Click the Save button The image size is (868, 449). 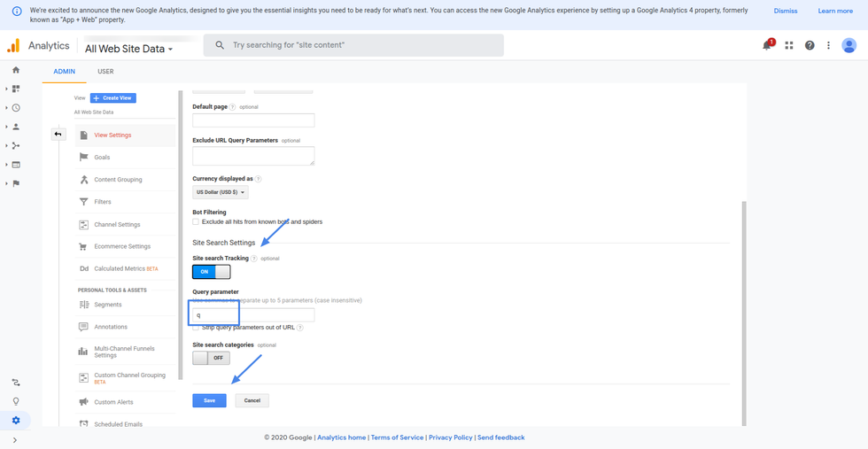209,400
